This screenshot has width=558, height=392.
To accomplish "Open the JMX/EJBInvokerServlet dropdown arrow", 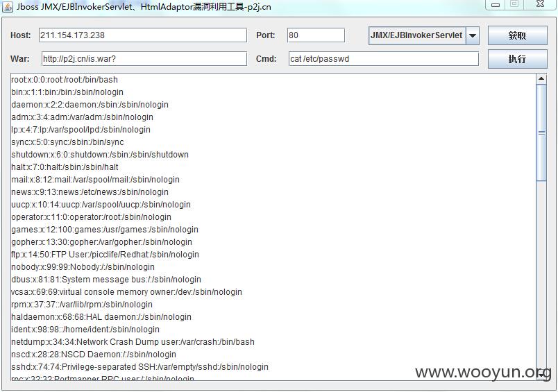I will tap(472, 35).
